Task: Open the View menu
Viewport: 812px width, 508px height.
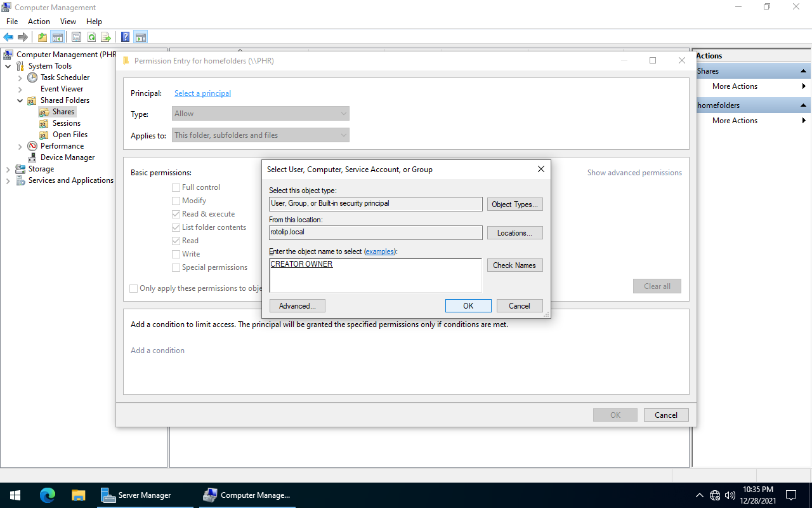Action: click(x=68, y=22)
